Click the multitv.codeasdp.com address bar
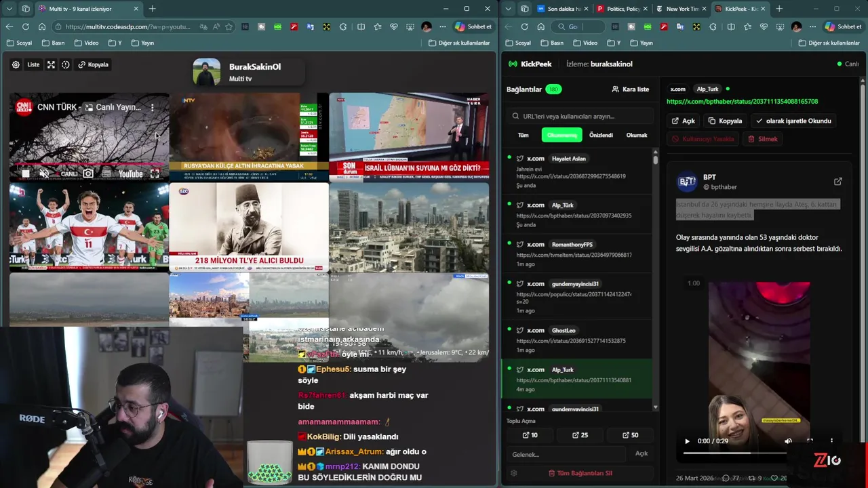The image size is (868, 488). pyautogui.click(x=127, y=26)
